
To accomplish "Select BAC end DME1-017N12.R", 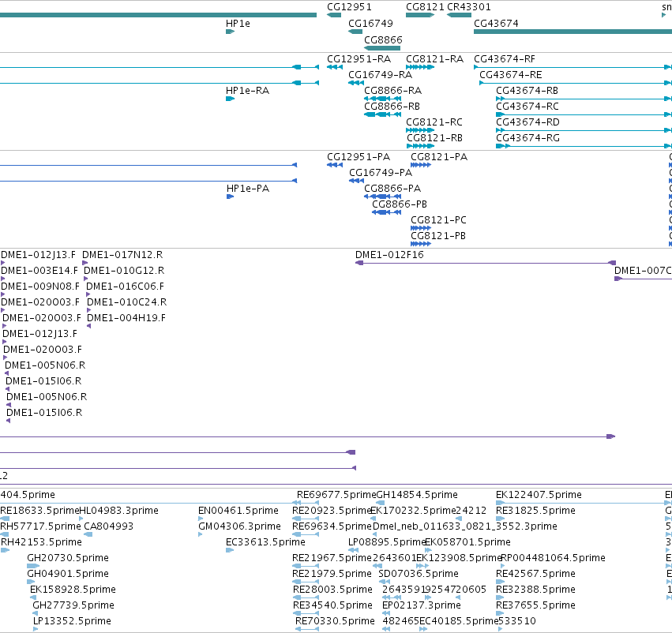I will [122, 255].
